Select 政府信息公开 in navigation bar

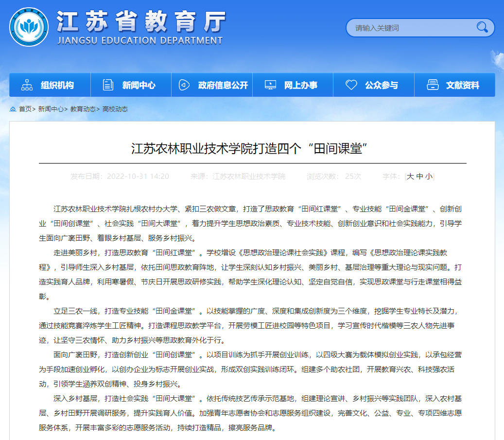click(223, 86)
